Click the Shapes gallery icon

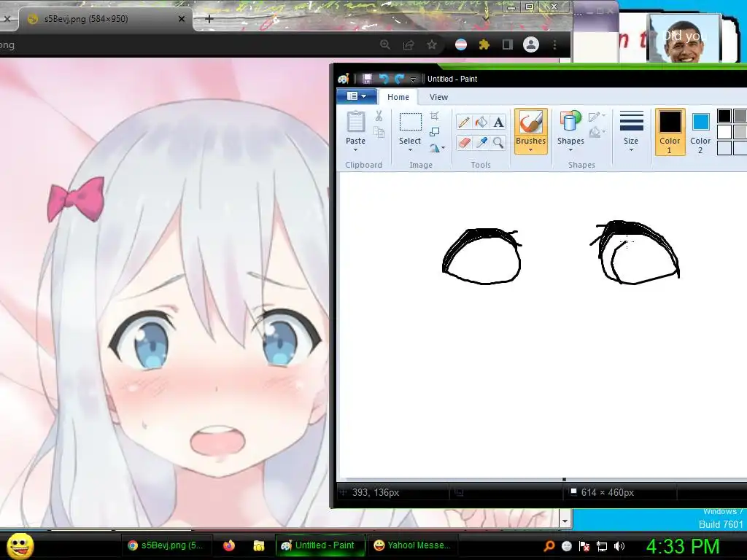[570, 122]
